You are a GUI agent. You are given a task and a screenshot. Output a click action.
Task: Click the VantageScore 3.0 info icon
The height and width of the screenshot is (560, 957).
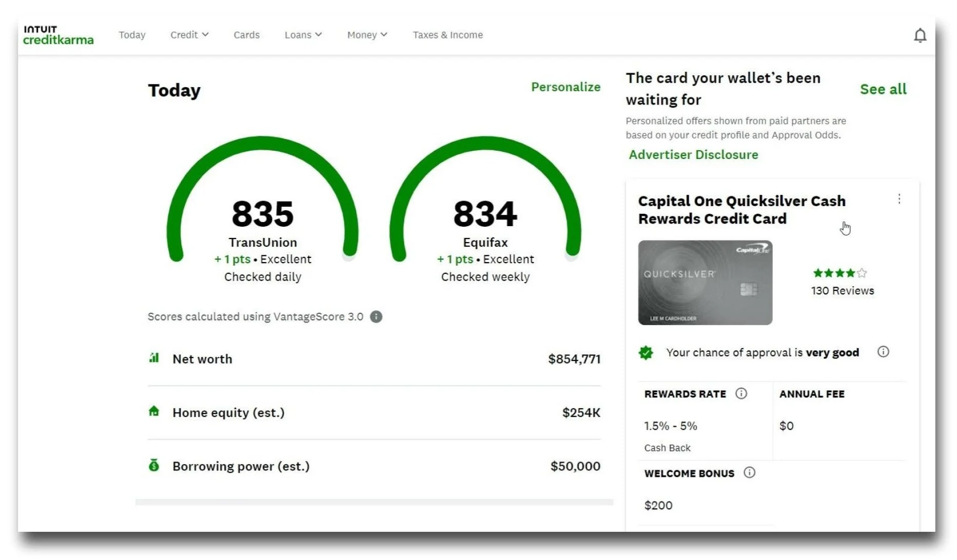pos(376,316)
